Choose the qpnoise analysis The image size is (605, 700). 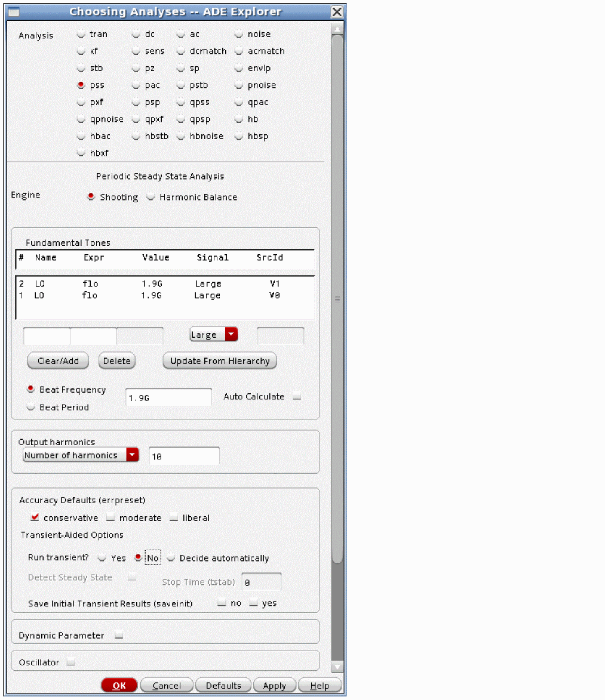click(x=81, y=119)
